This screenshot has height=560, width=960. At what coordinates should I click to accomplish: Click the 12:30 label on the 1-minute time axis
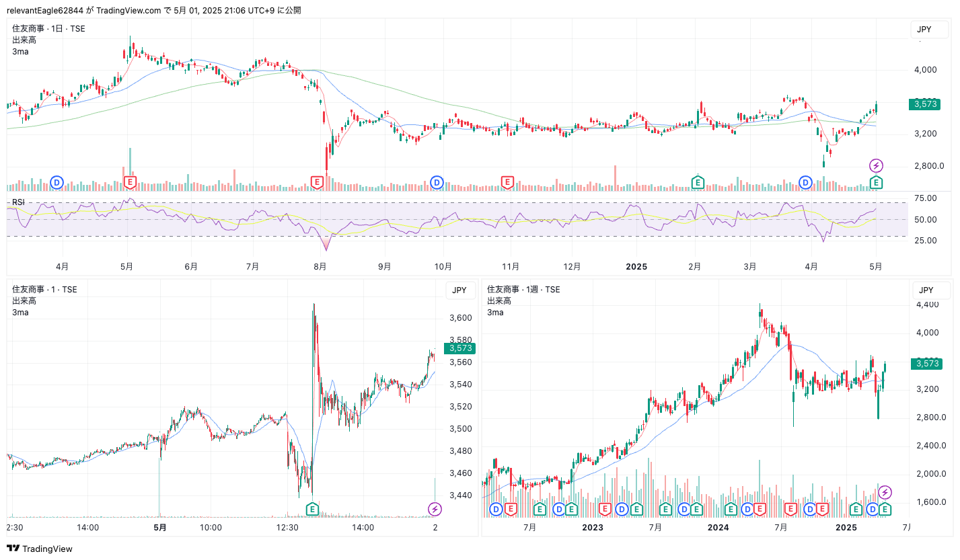coord(287,528)
